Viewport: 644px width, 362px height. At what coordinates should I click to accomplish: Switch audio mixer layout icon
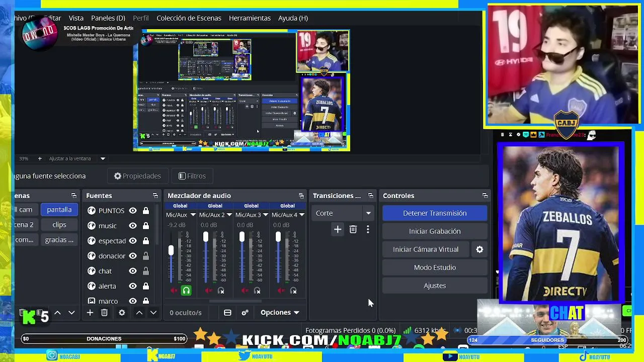[x=227, y=313]
